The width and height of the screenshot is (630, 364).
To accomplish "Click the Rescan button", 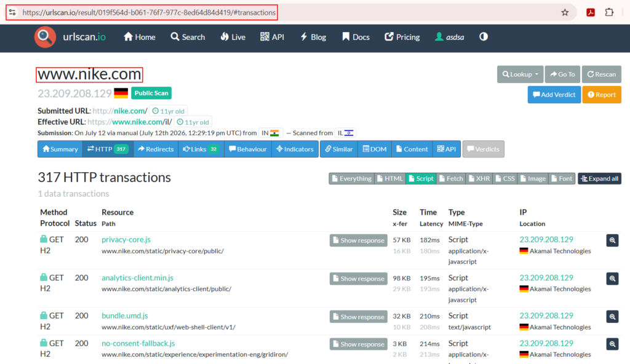I will pos(602,74).
